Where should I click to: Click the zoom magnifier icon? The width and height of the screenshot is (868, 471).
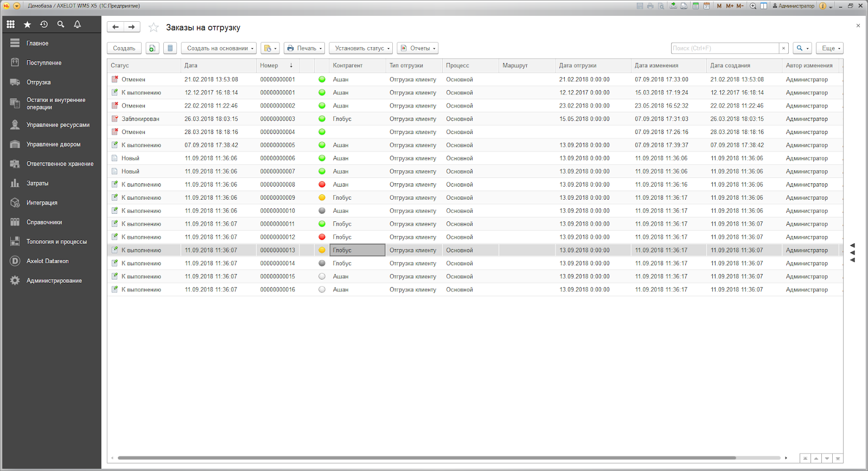[753, 6]
